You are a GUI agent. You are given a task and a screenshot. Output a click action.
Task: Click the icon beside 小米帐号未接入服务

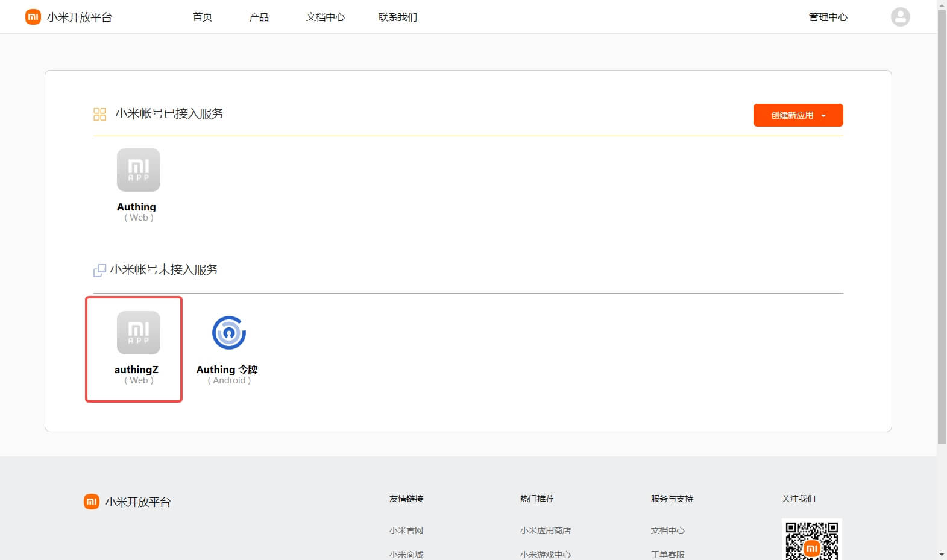(x=99, y=271)
